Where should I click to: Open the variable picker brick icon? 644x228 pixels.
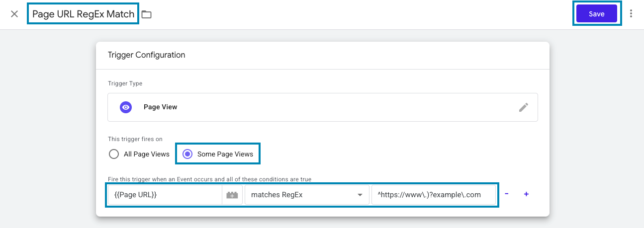[232, 195]
